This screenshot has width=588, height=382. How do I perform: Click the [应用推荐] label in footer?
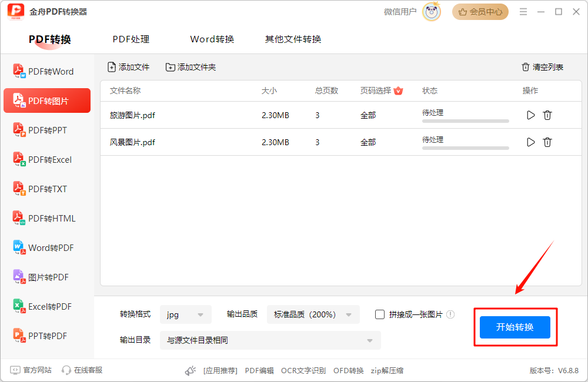tap(220, 370)
